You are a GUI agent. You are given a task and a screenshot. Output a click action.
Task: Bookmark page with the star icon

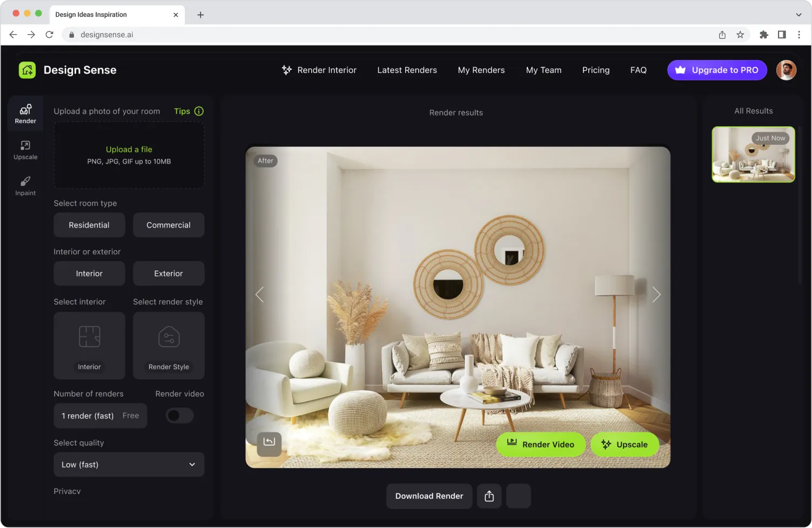pos(740,35)
